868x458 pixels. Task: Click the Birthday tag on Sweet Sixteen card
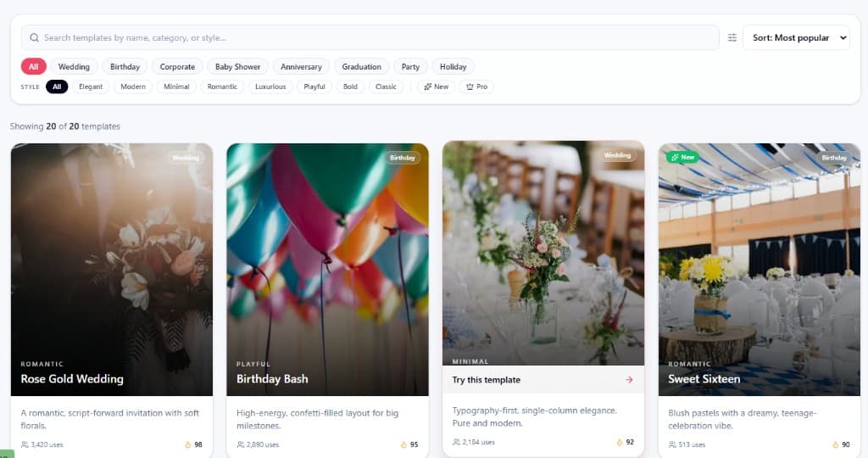(x=834, y=158)
